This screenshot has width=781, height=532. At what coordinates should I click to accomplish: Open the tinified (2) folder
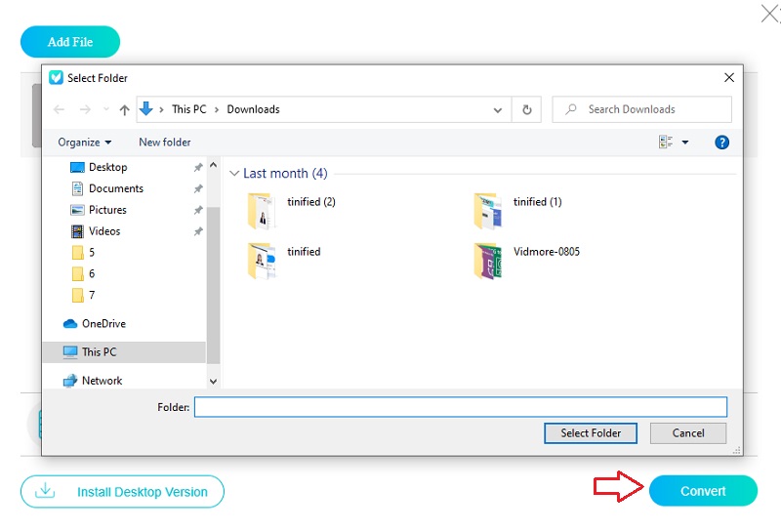(262, 210)
